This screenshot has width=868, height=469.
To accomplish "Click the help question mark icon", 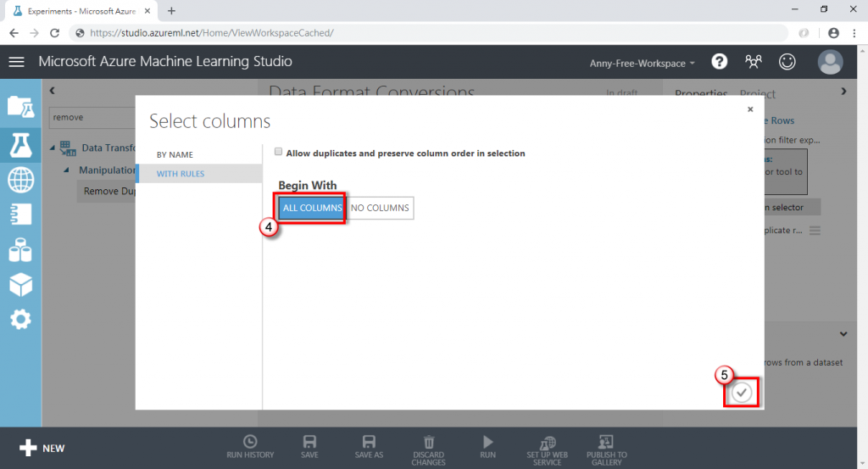I will point(719,61).
